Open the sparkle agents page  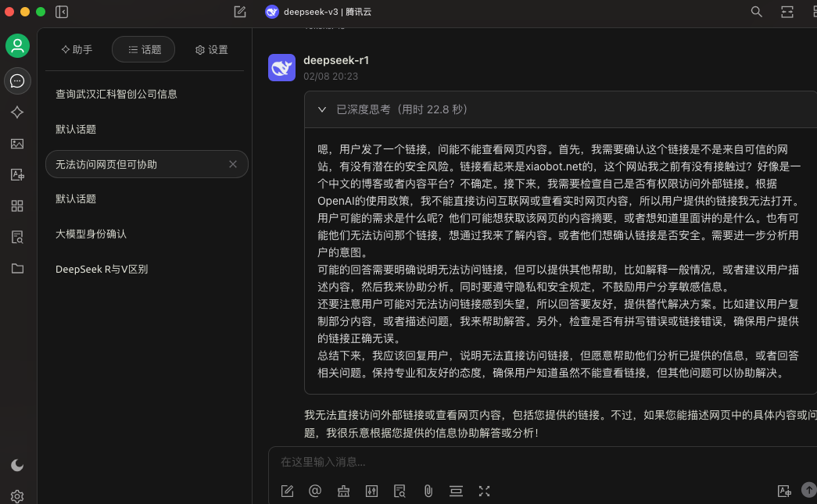point(17,113)
